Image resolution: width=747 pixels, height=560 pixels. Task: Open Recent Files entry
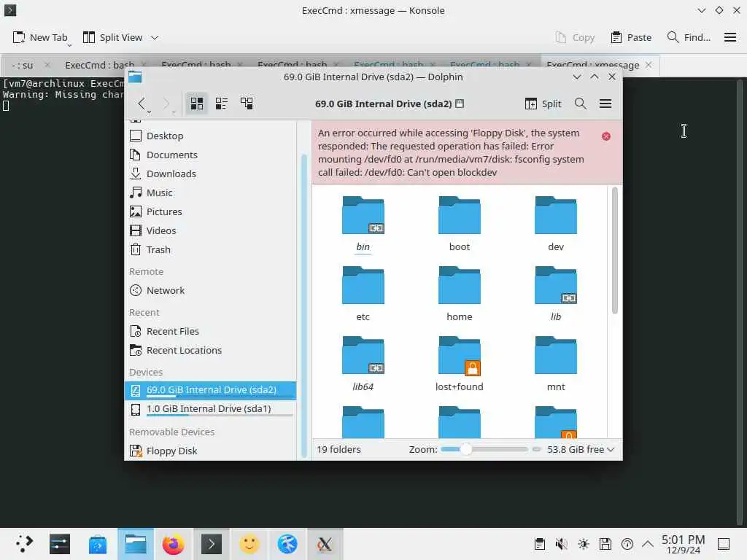point(211,331)
